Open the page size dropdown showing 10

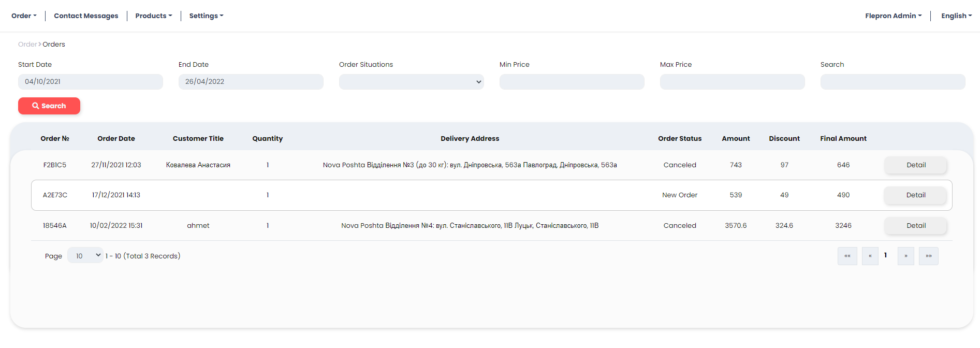click(x=85, y=255)
